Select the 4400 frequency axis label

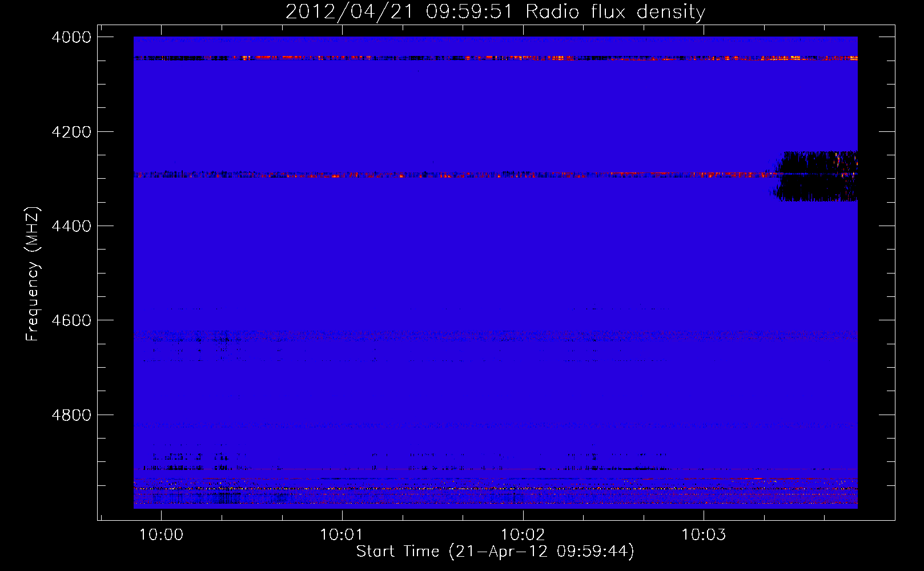(x=71, y=226)
